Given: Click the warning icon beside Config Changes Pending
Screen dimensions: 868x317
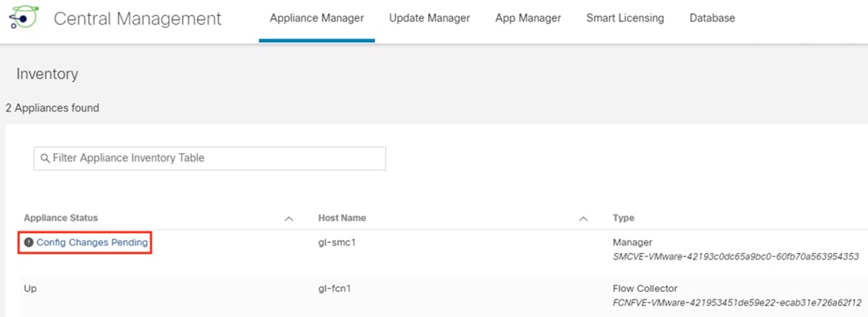Looking at the screenshot, I should [29, 242].
